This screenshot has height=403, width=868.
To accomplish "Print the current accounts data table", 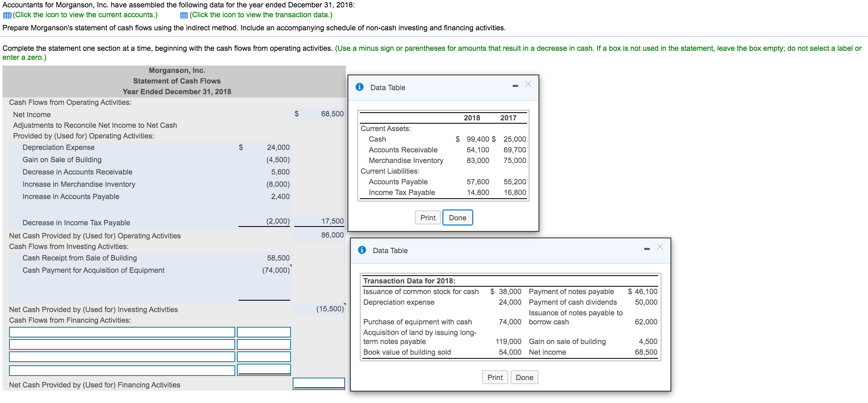I will [x=428, y=217].
